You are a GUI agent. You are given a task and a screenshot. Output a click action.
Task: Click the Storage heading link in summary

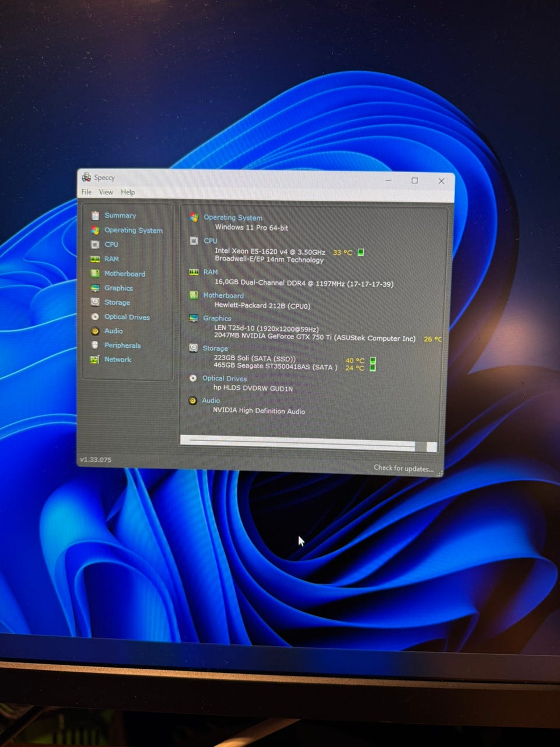click(215, 348)
